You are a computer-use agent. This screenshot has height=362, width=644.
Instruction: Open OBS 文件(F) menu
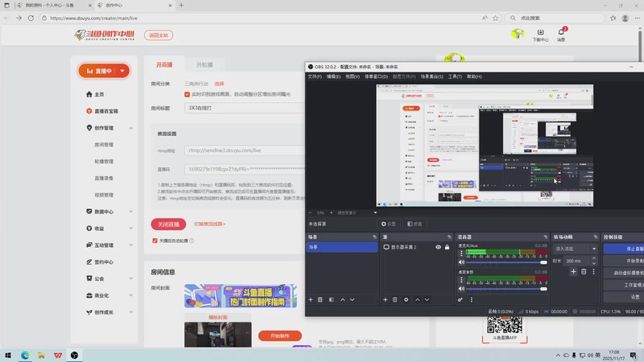[x=315, y=76]
